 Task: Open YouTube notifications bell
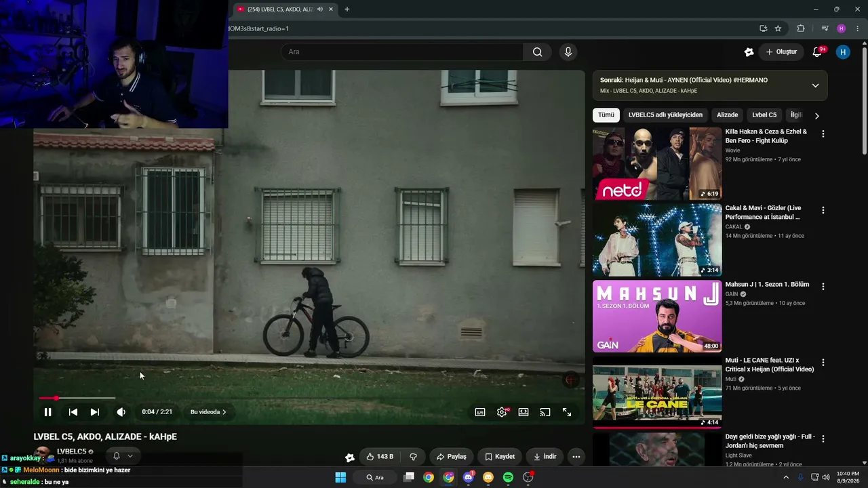pos(817,52)
